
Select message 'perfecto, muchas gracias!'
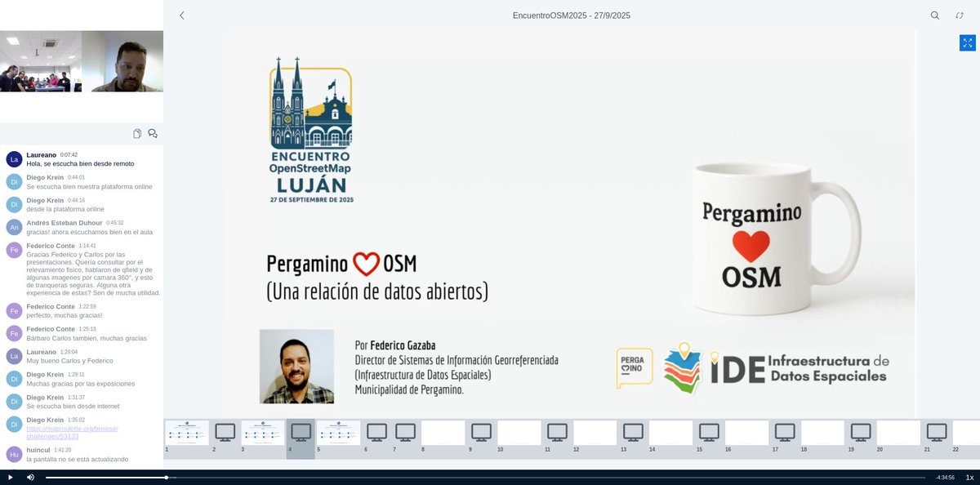(65, 315)
